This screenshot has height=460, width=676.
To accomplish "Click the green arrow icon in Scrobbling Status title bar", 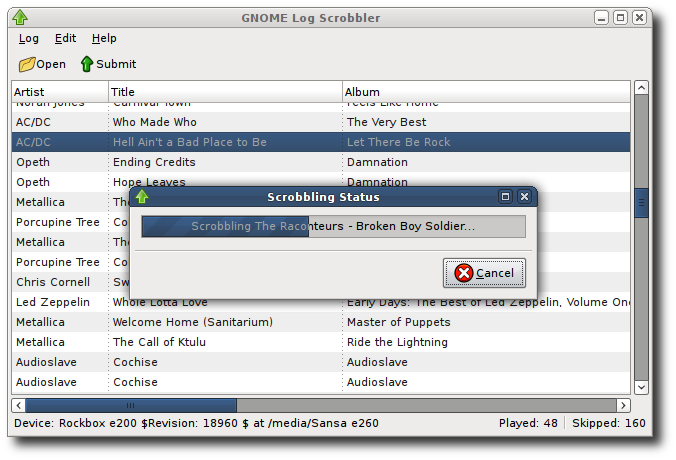I will (x=142, y=197).
